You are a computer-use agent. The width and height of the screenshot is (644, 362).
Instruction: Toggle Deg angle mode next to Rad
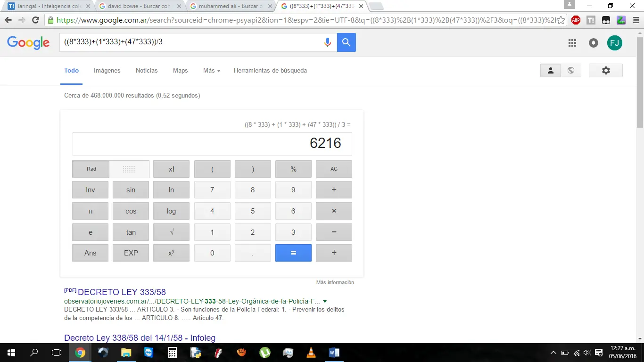(x=129, y=169)
